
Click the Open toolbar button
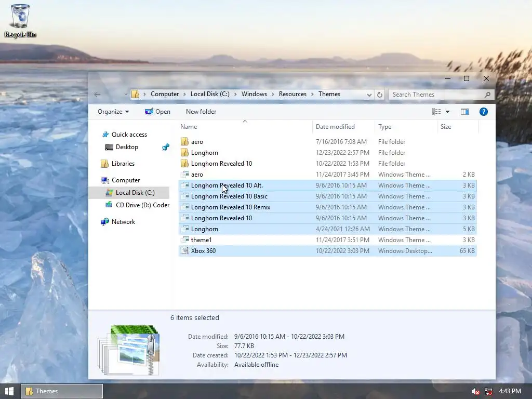158,112
